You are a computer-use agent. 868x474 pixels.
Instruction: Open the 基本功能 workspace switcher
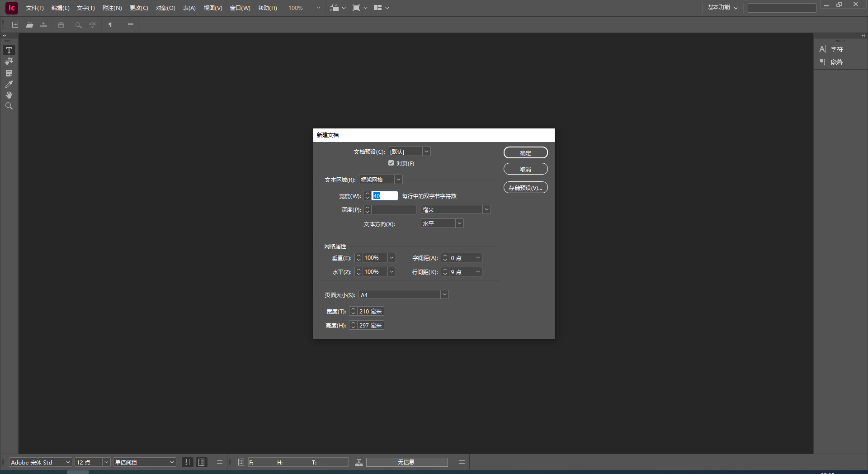[722, 7]
